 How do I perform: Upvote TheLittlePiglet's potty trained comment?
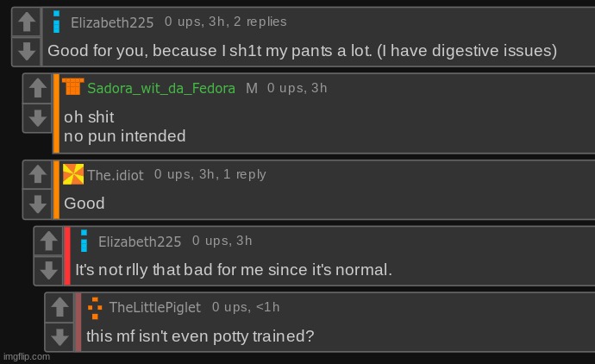pos(60,307)
